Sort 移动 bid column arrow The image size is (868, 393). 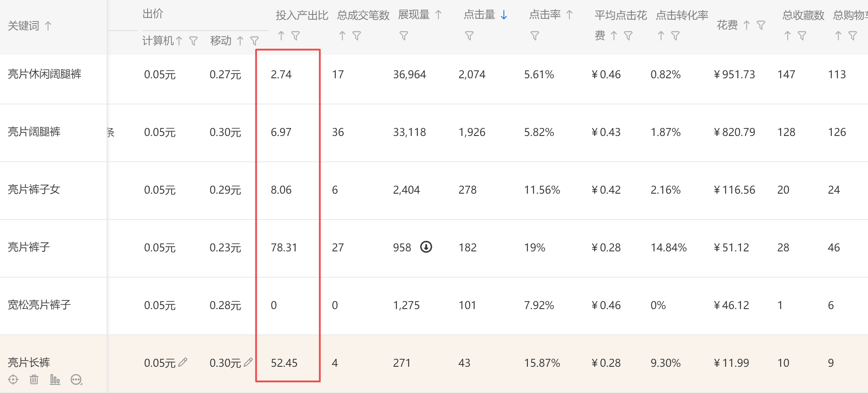point(240,41)
